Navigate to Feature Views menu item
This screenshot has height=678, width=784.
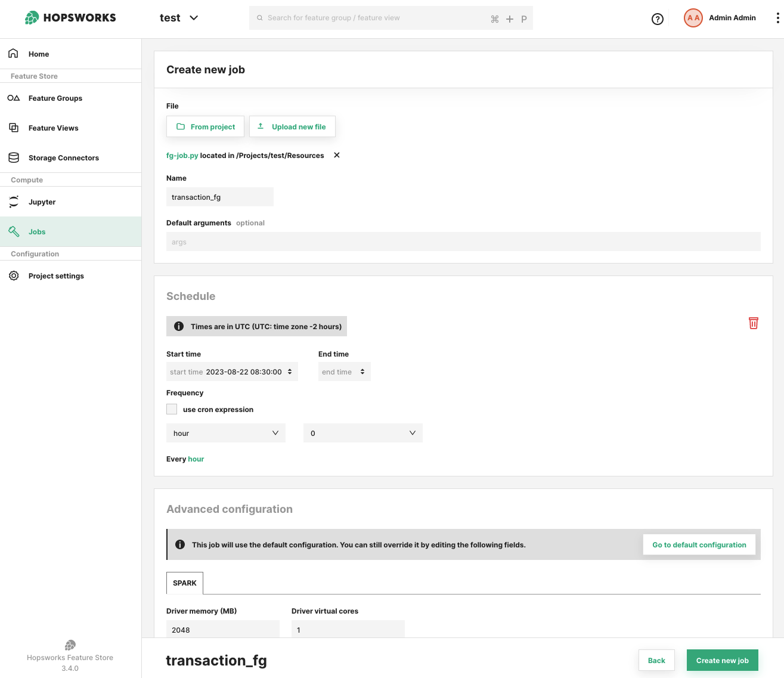pos(53,128)
